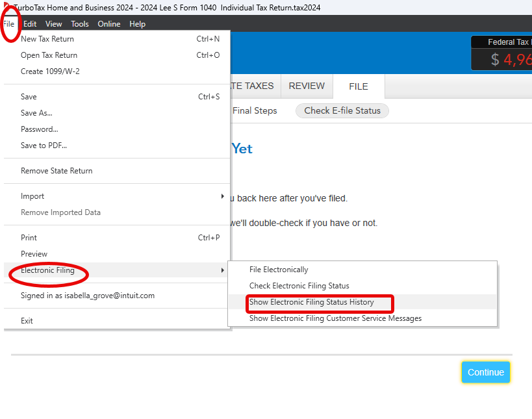
Task: Choose Print from the menu
Action: (117, 238)
